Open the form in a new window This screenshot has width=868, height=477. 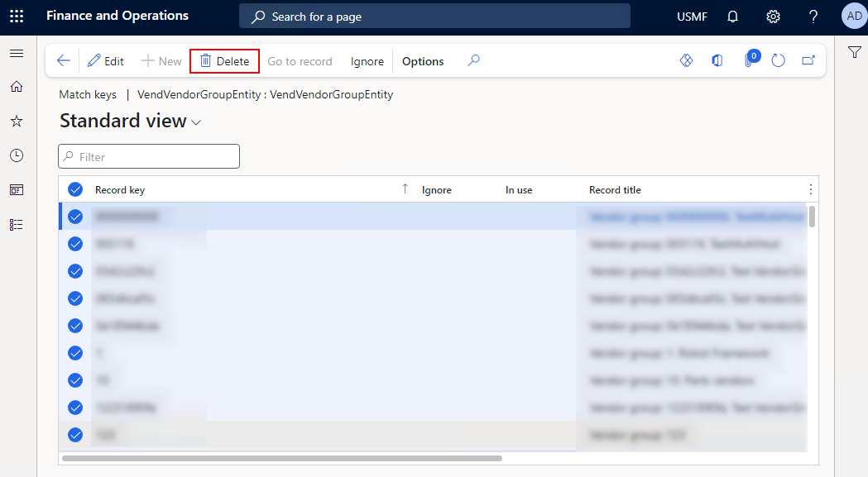808,60
